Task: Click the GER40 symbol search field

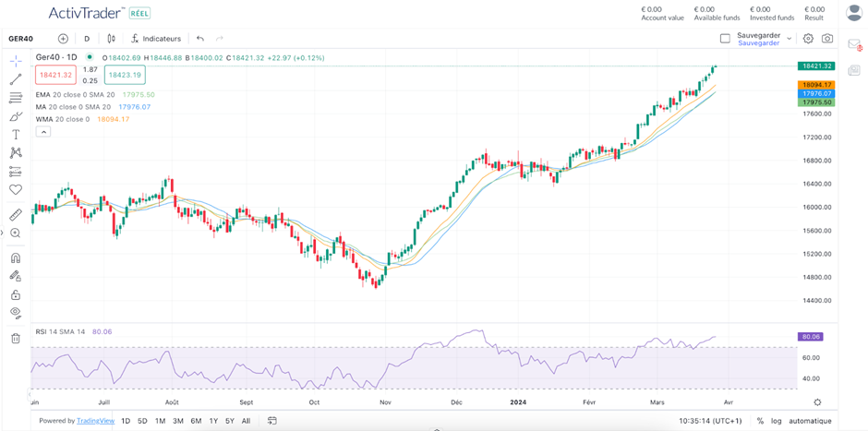Action: [x=22, y=39]
